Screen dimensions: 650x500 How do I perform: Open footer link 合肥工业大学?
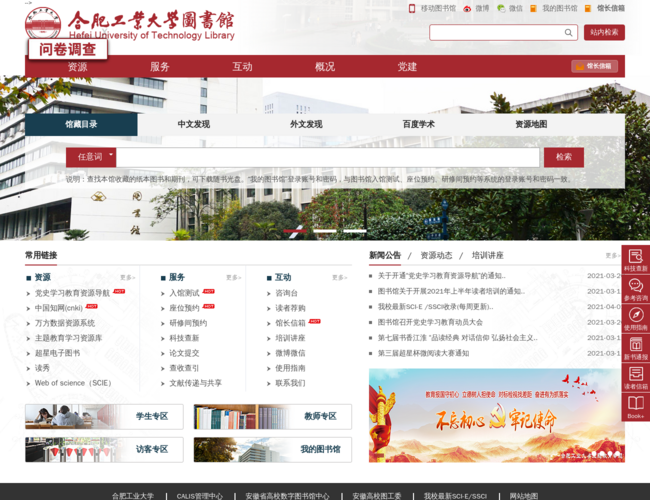coord(133,496)
